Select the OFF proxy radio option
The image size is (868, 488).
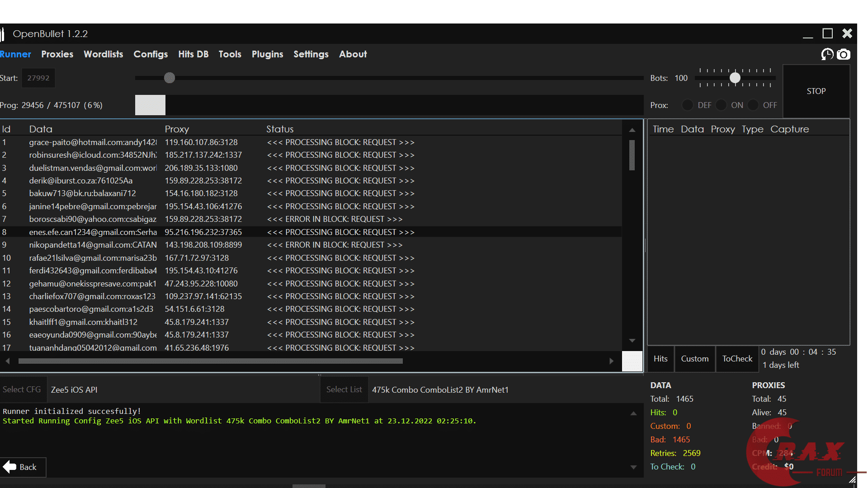(x=753, y=105)
